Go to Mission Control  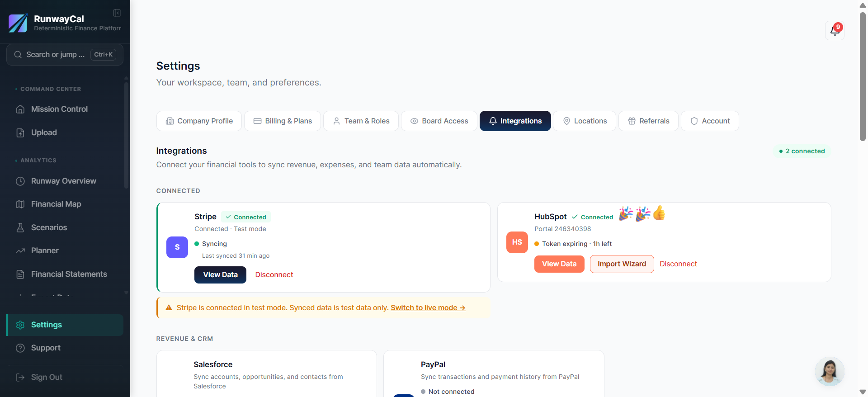tap(65, 109)
